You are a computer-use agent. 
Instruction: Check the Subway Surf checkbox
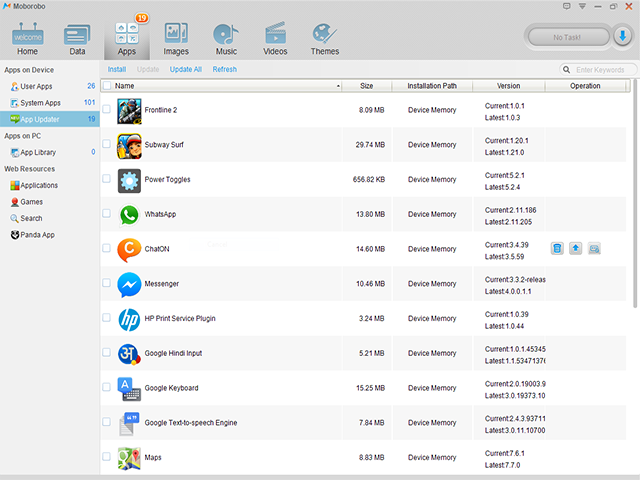point(107,144)
